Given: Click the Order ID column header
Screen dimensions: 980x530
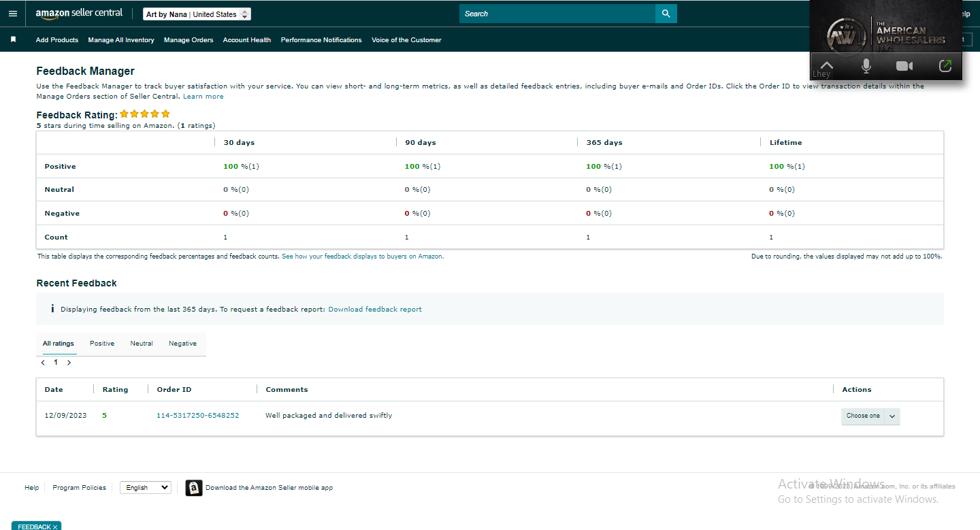Looking at the screenshot, I should pos(174,390).
